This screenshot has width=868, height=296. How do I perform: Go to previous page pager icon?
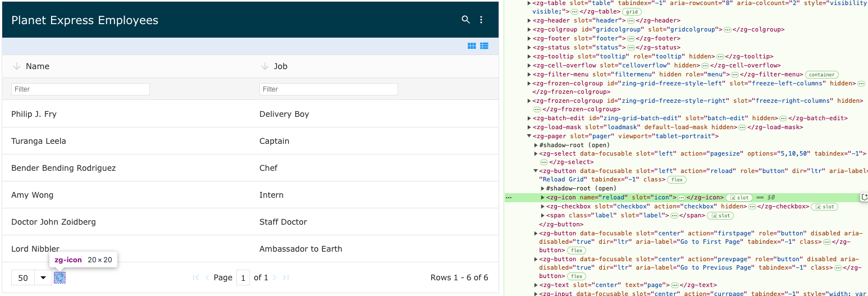pos(207,277)
